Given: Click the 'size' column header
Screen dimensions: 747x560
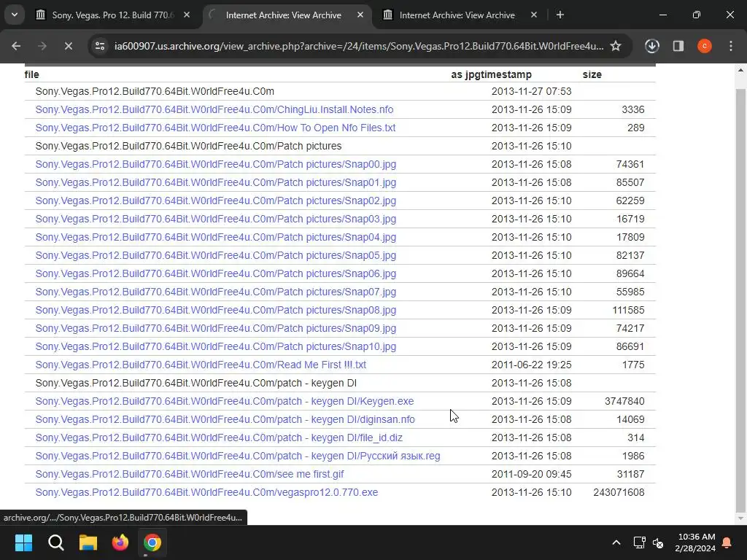Looking at the screenshot, I should (x=592, y=75).
